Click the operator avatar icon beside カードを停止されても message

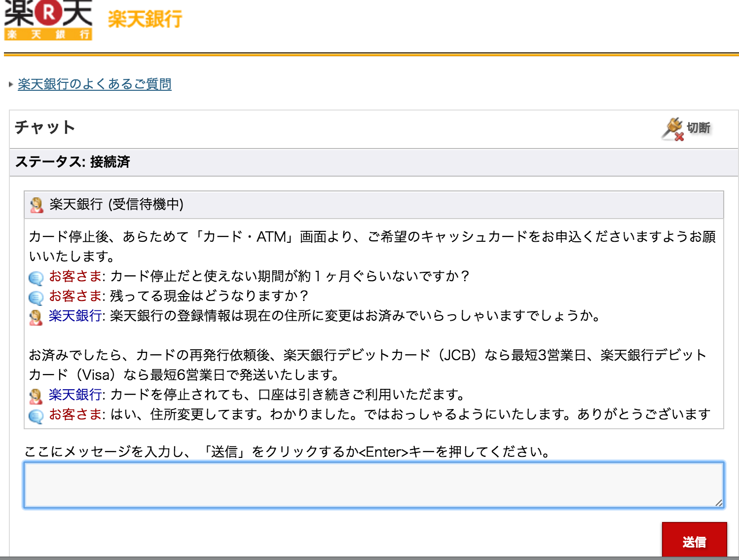click(x=35, y=395)
